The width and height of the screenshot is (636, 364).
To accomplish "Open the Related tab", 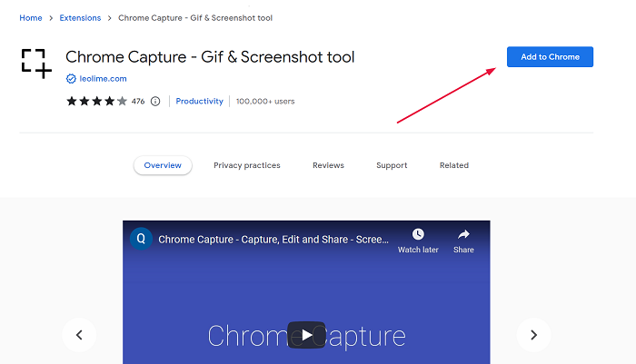I will (454, 165).
